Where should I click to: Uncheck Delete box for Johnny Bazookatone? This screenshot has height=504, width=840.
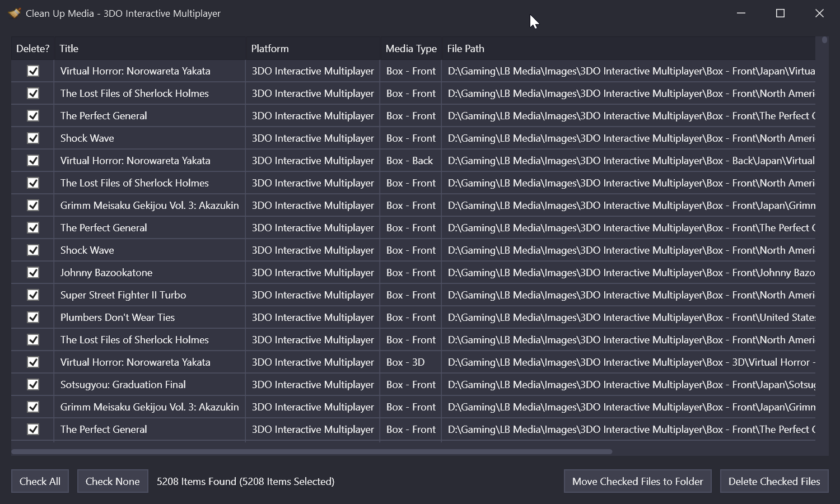[x=33, y=273]
